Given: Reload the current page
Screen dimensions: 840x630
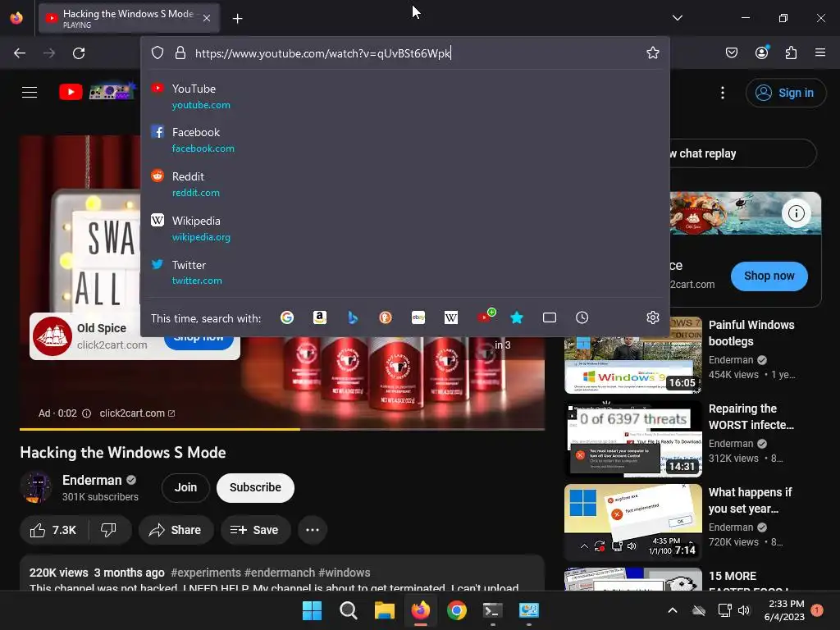Looking at the screenshot, I should tap(79, 53).
